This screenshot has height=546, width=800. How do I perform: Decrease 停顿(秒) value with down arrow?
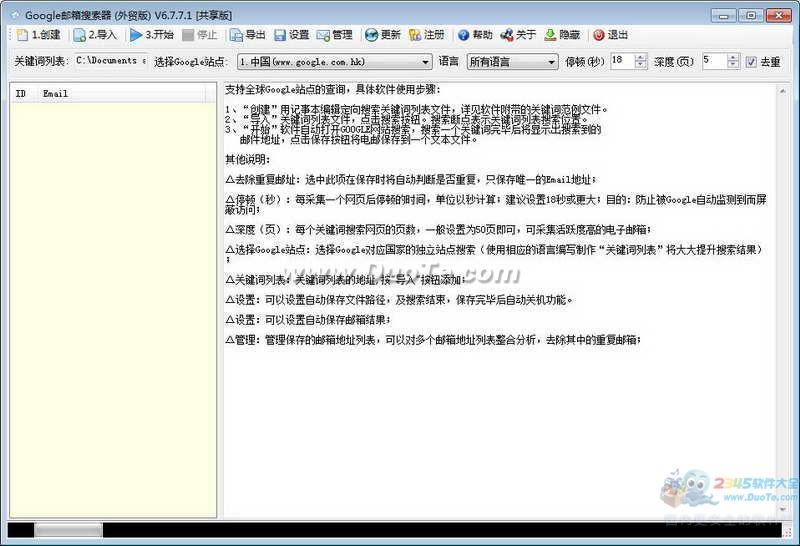point(640,66)
